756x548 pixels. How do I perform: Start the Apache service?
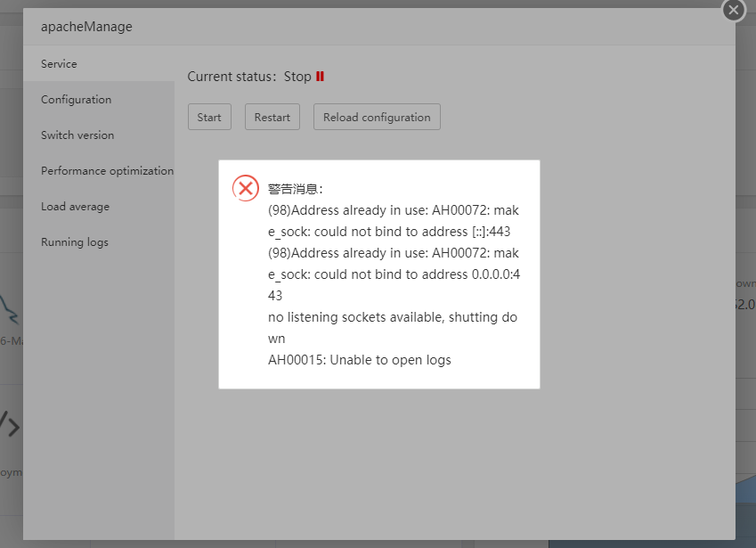tap(209, 118)
